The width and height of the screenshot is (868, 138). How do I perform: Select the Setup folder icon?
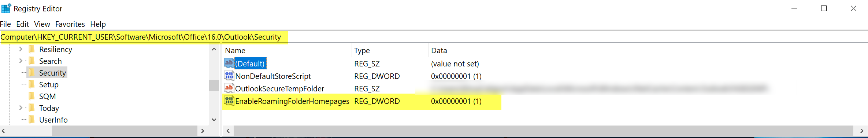[32, 84]
